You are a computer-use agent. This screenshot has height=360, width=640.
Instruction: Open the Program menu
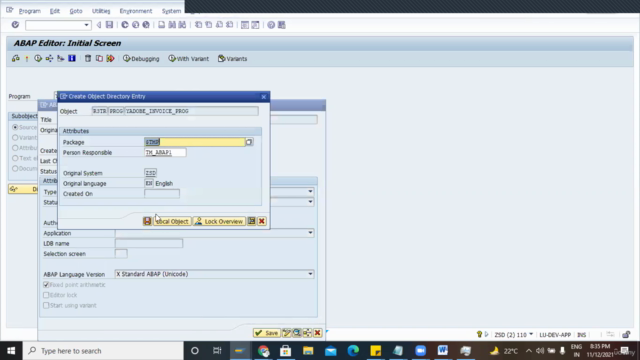tap(30, 11)
